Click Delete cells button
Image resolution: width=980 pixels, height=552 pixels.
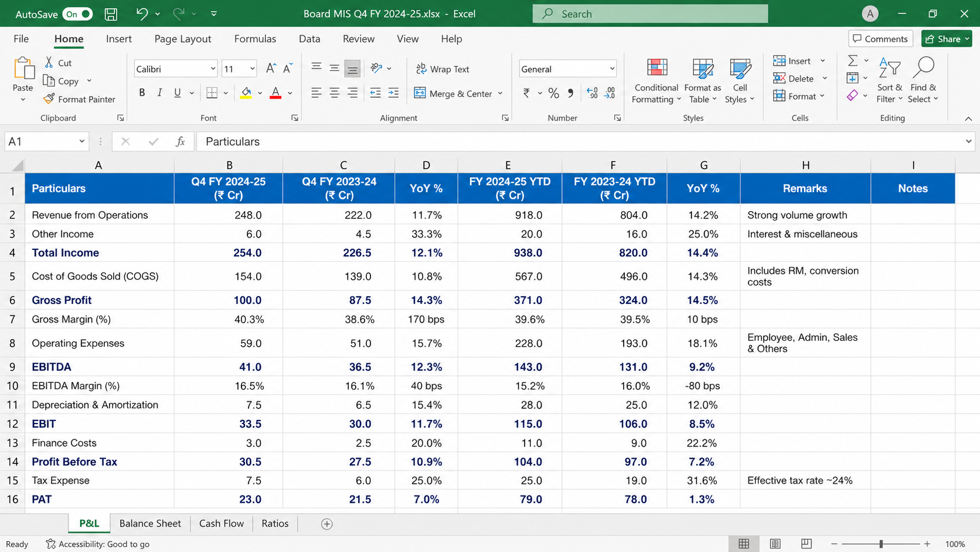[800, 79]
